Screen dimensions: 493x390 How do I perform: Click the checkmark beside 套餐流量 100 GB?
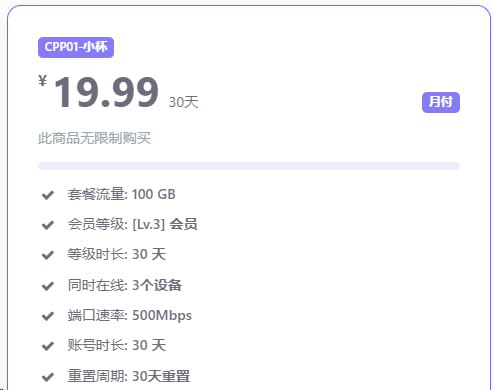tap(48, 195)
